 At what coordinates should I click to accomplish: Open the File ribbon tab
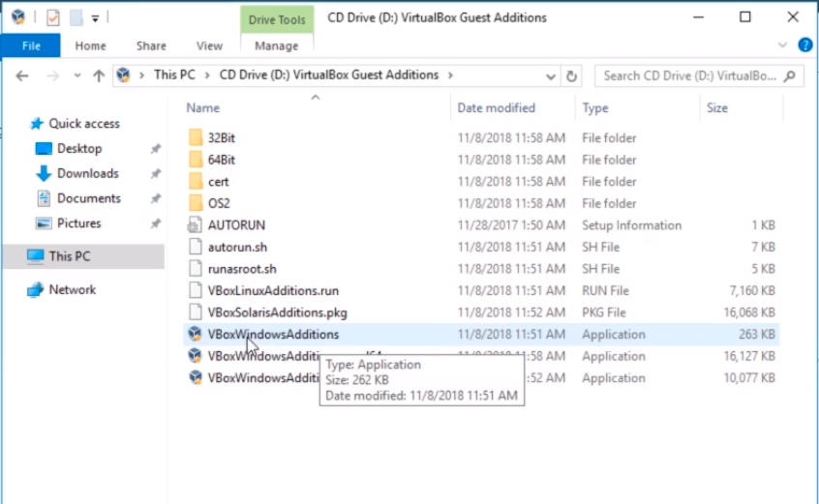point(31,45)
